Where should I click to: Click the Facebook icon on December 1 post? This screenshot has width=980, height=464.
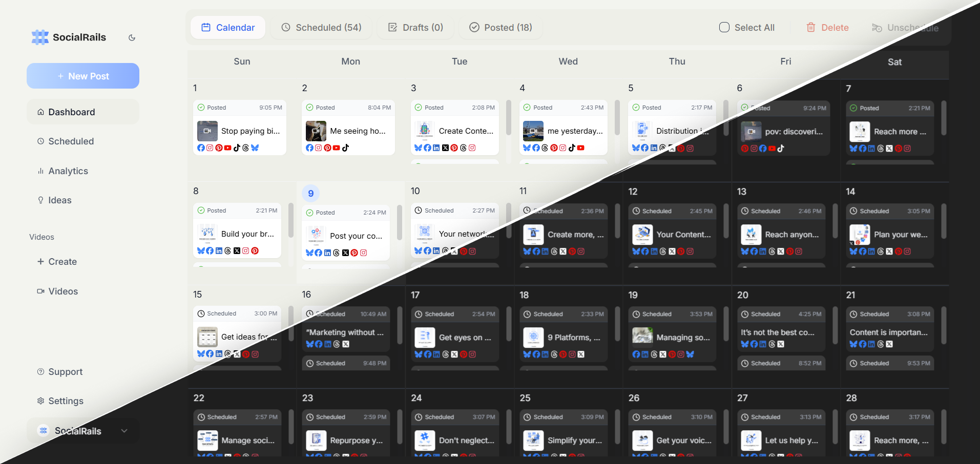tap(201, 147)
